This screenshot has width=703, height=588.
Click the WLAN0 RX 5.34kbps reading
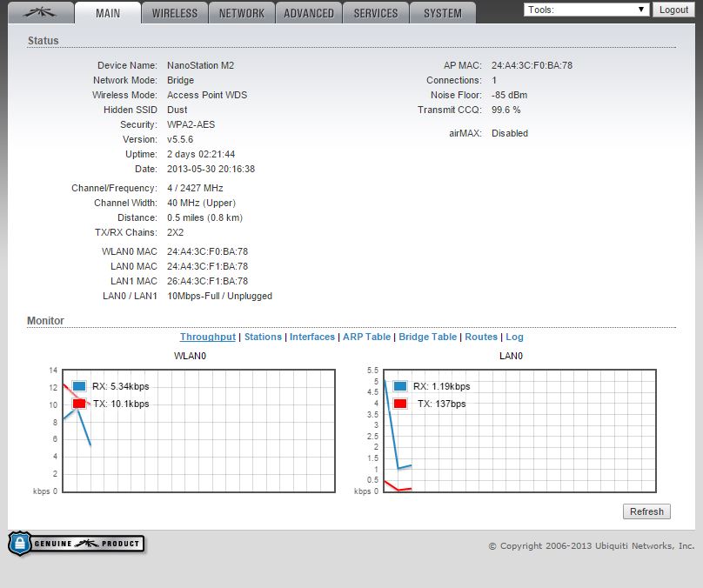121,386
